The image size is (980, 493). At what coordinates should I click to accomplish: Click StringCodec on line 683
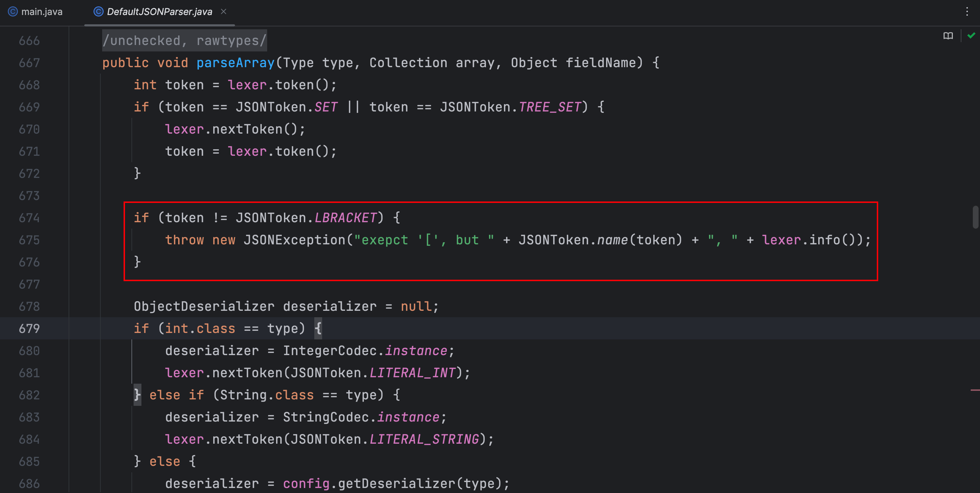[326, 417]
